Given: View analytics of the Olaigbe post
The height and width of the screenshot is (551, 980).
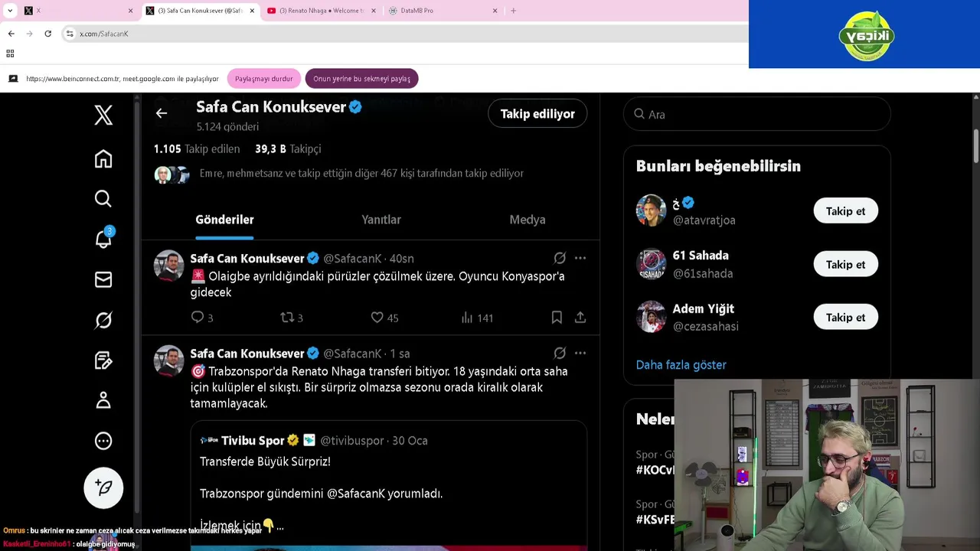Looking at the screenshot, I should point(477,317).
